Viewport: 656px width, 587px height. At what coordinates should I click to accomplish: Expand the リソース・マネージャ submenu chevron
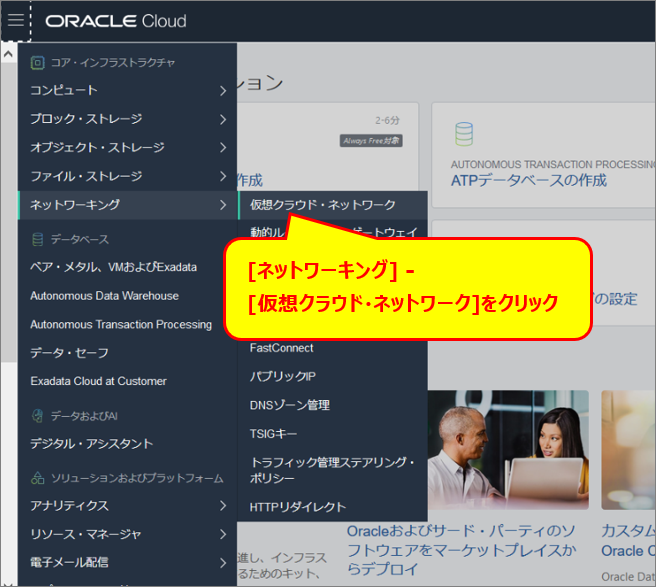pos(223,534)
